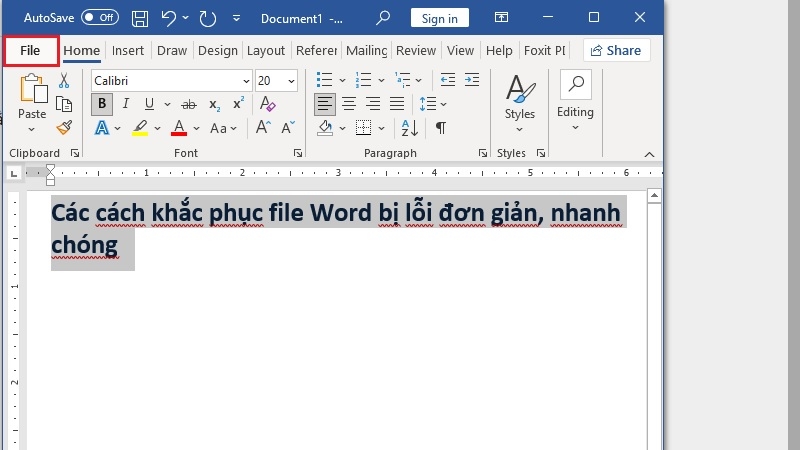This screenshot has height=450, width=800.
Task: Click the vertical scrollbar up arrow
Action: (655, 195)
